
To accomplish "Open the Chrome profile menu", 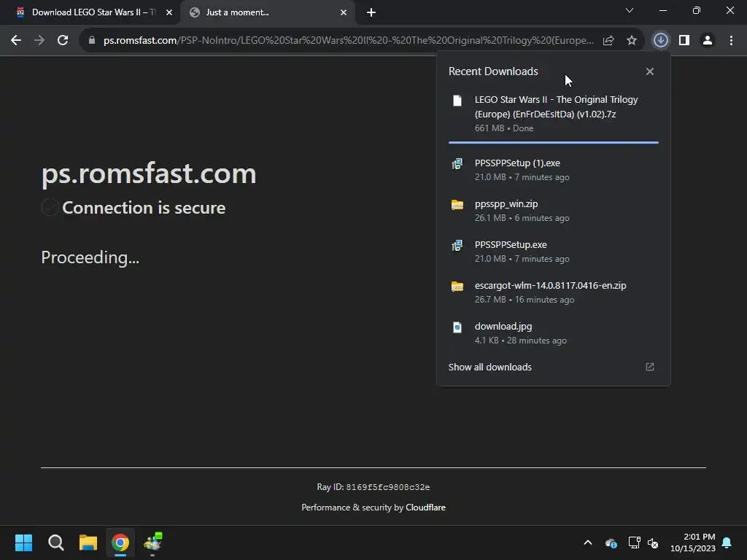I will pos(708,41).
